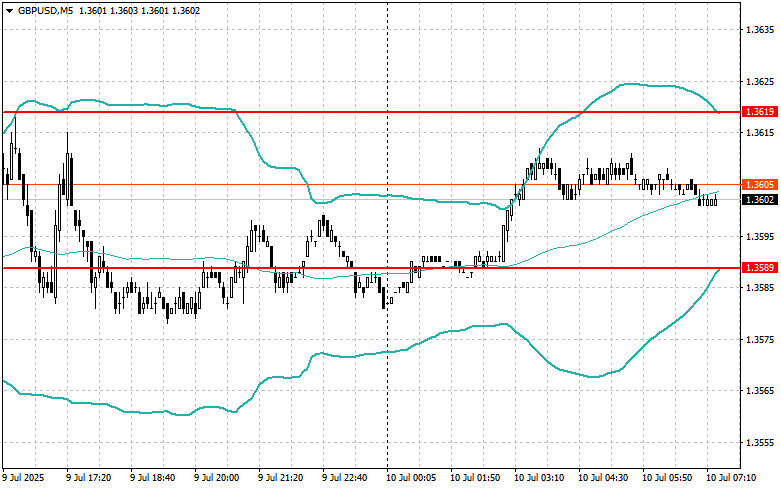Click the 10 Jul 07:10 time label

(x=731, y=478)
